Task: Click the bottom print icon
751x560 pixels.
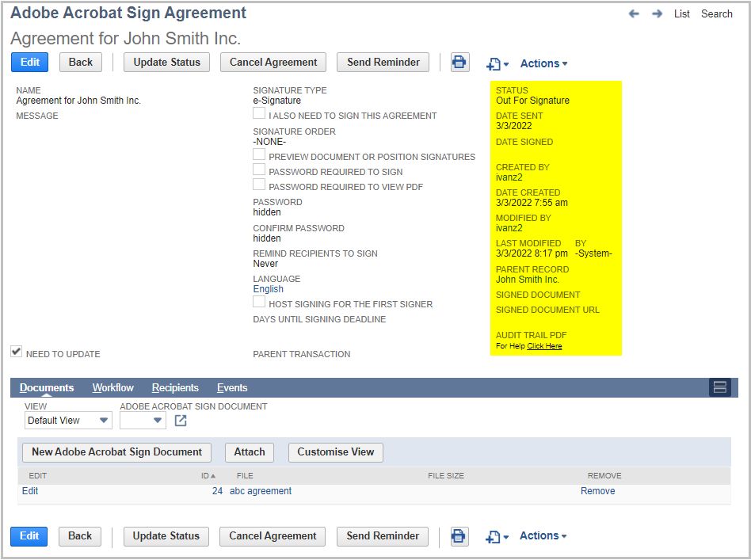Action: (x=459, y=536)
